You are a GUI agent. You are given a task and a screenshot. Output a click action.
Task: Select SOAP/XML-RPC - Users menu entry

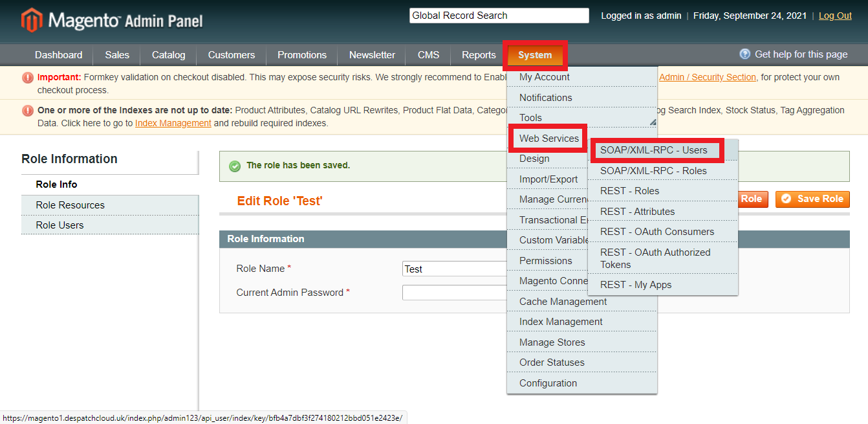653,150
